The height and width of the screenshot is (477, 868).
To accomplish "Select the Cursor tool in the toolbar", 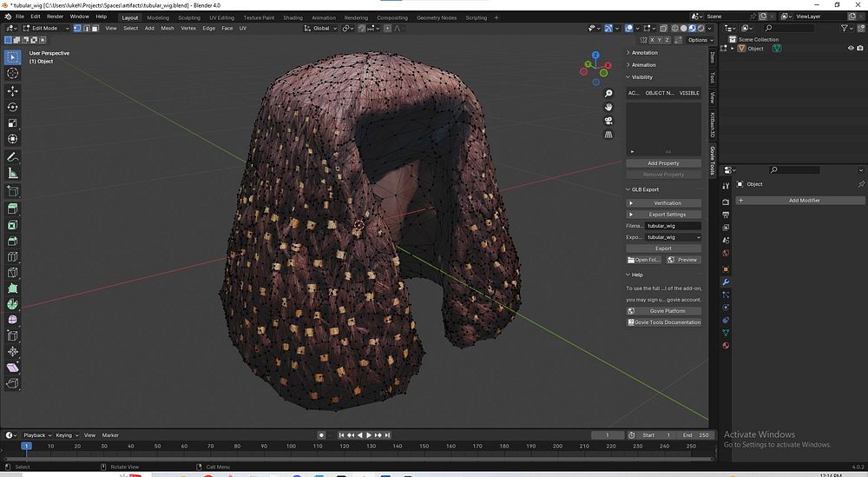I will (13, 74).
